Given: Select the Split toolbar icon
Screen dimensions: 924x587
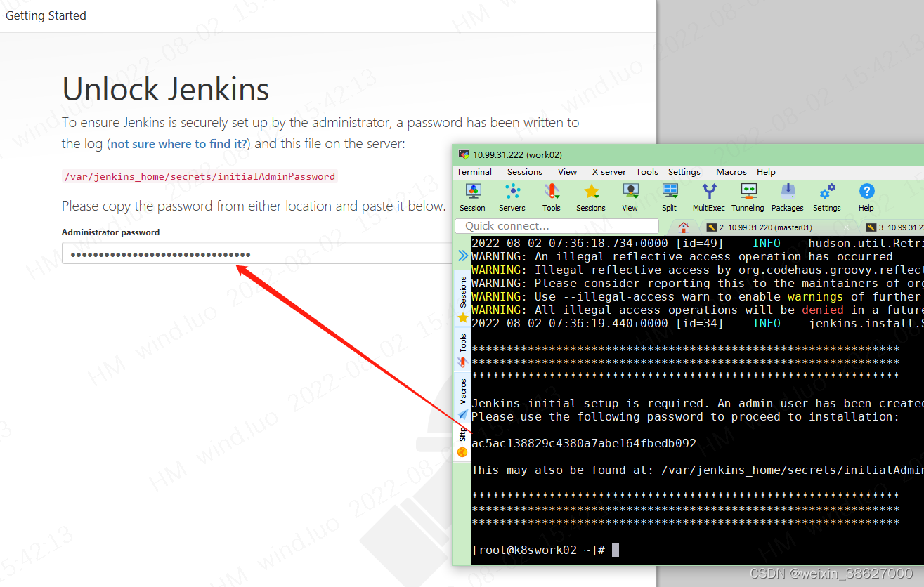Looking at the screenshot, I should coord(670,197).
